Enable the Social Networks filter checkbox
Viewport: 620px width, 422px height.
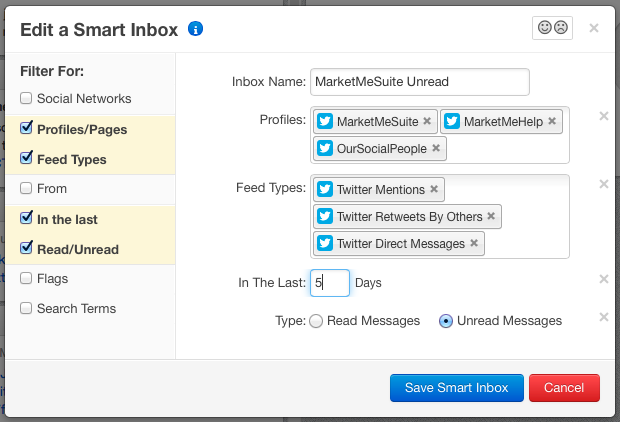(x=26, y=98)
